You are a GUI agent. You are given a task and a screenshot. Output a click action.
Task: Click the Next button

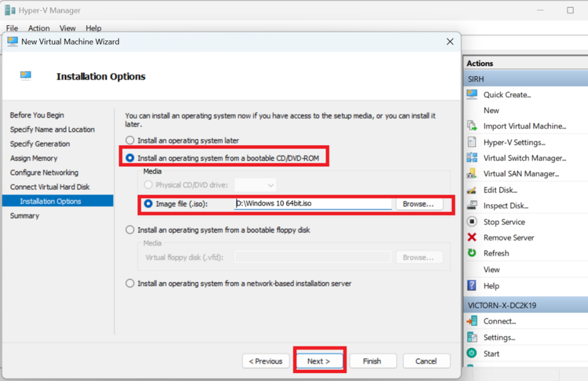[319, 361]
